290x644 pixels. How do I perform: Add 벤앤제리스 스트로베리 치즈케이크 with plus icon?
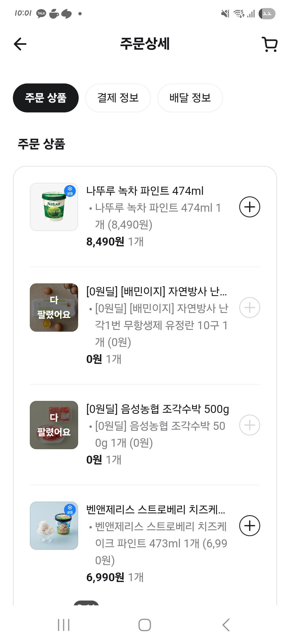250,526
